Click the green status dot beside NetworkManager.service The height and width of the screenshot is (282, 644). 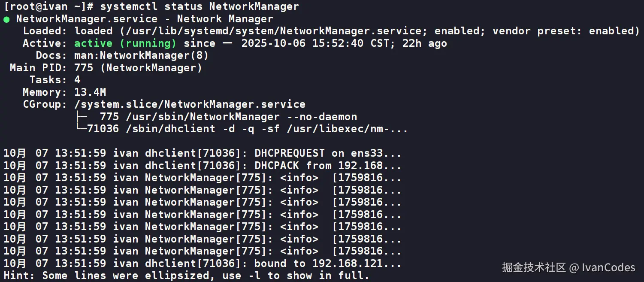pos(6,19)
